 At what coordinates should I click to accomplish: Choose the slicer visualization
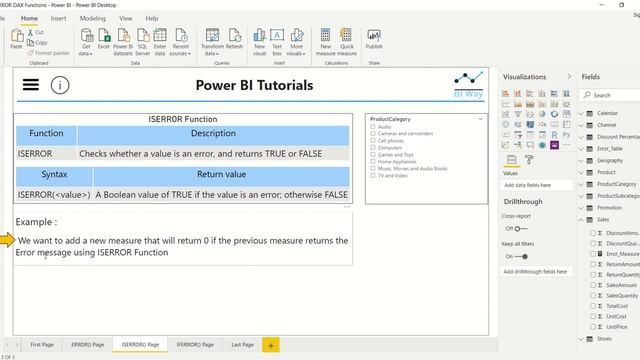(518, 135)
